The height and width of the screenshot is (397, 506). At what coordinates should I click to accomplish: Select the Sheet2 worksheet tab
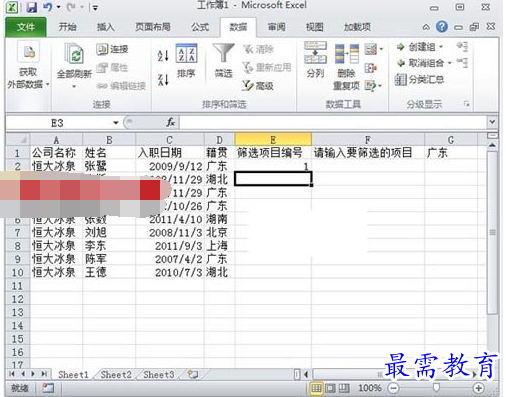point(116,375)
